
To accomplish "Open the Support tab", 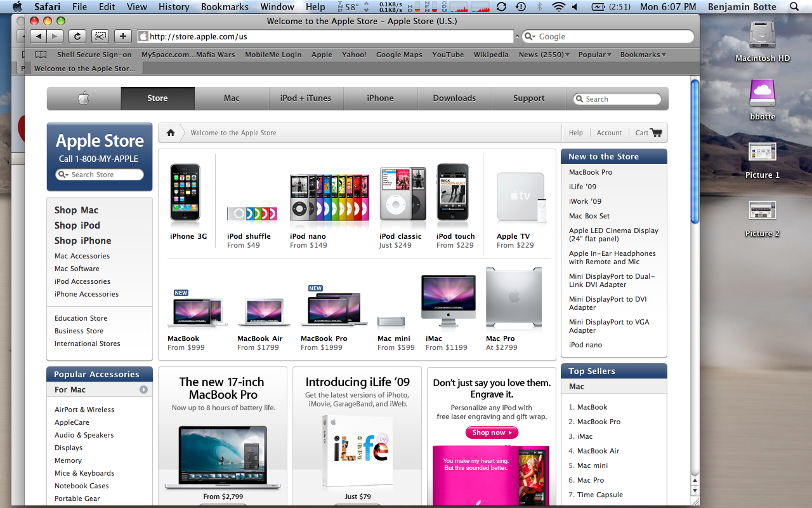I will 529,98.
